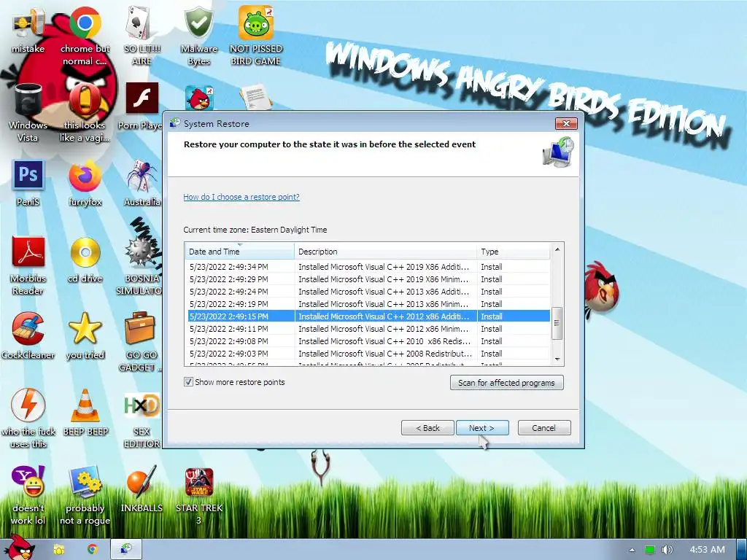The image size is (747, 560).
Task: Click the restore list scroll up arrow
Action: 557,249
